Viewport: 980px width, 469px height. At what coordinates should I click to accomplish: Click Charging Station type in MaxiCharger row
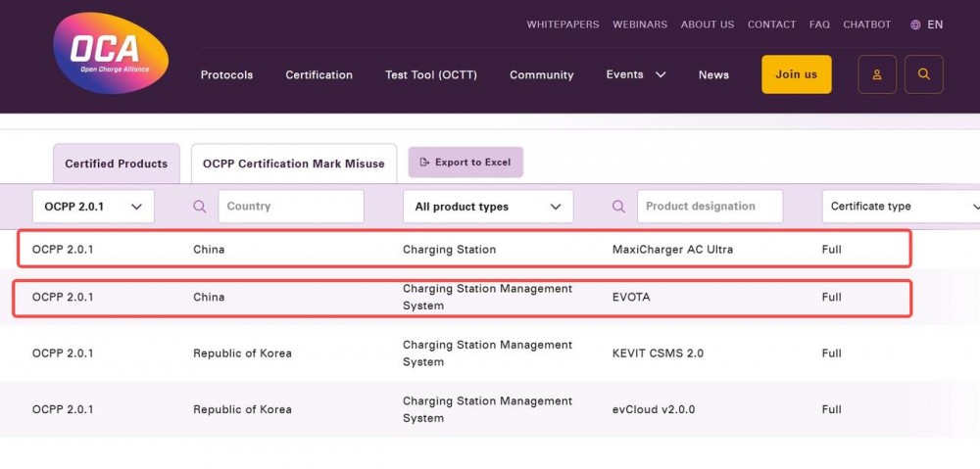(x=450, y=250)
